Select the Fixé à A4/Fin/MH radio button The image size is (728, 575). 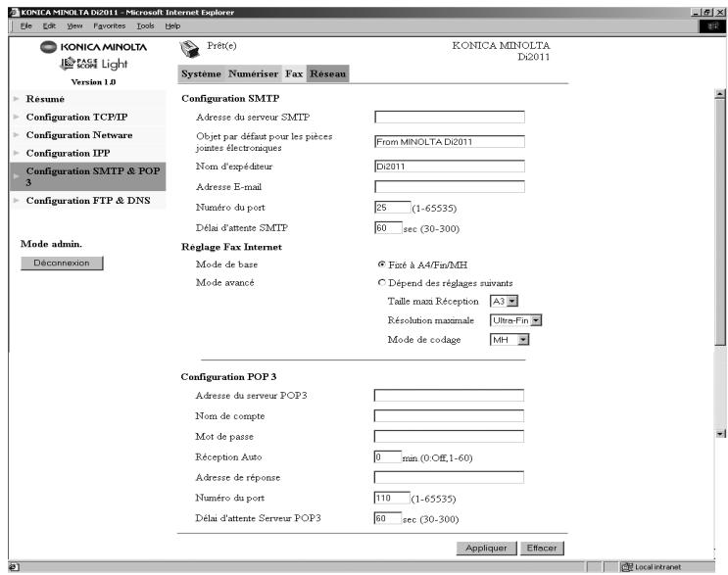(382, 264)
